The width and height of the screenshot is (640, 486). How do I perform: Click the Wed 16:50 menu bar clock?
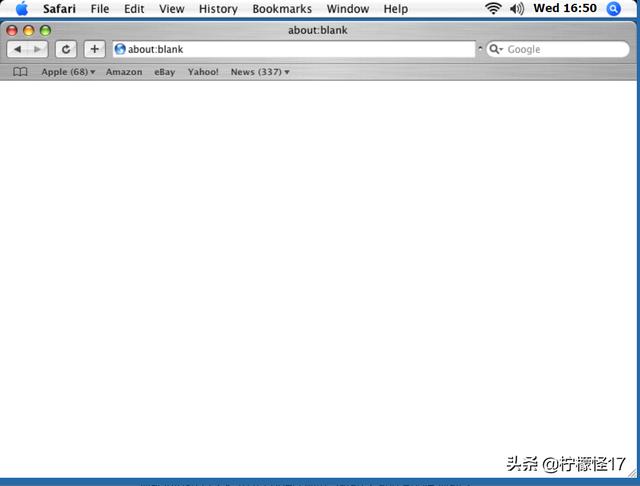pyautogui.click(x=565, y=9)
